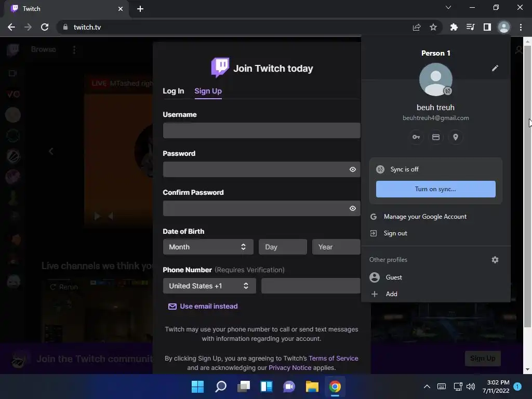The image size is (532, 399).
Task: Choose Manage your Google Account
Action: [x=436, y=217]
